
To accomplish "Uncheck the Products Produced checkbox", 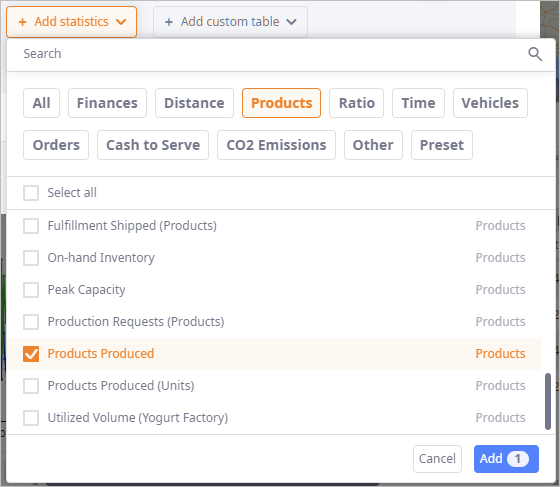I will (x=31, y=354).
